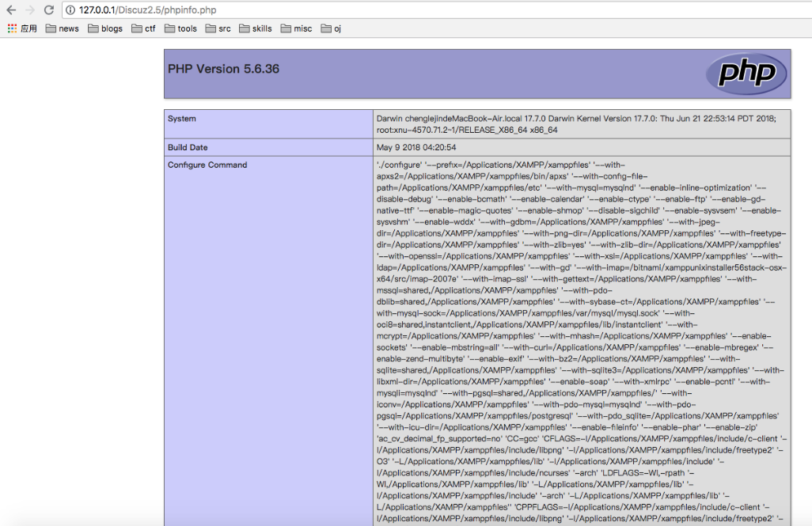Viewport: 812px width, 526px height.
Task: Click the System row label
Action: pyautogui.click(x=182, y=119)
